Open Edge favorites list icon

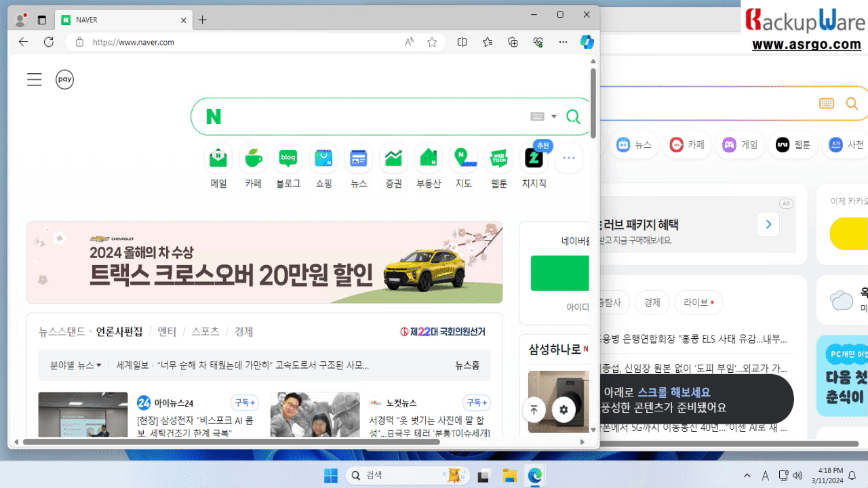pos(488,42)
